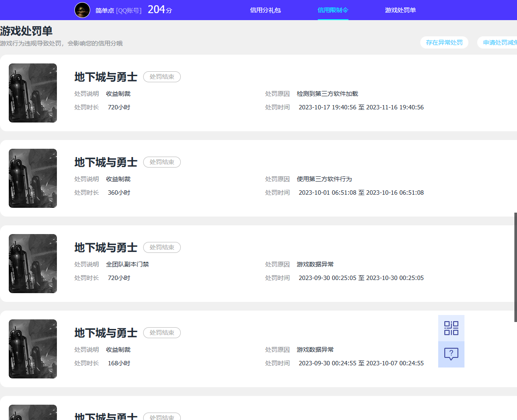This screenshot has height=420, width=517.
Task: Click 处罚结束 badge on the 360小时 penalty
Action: coord(162,162)
